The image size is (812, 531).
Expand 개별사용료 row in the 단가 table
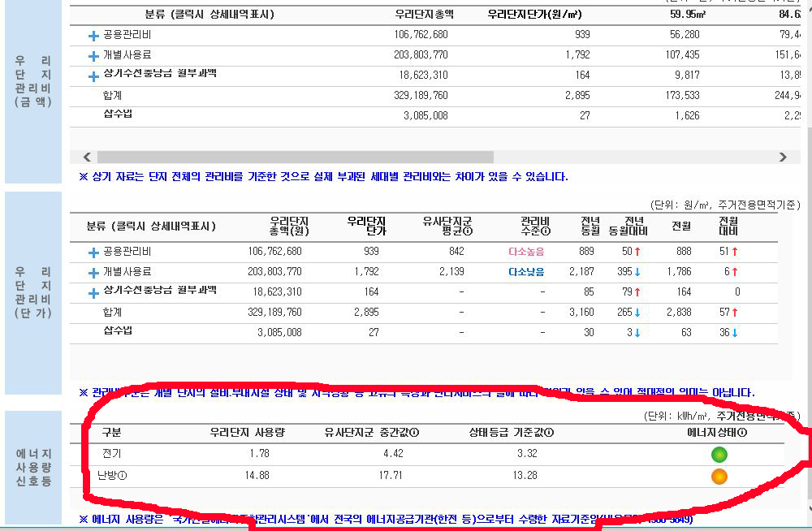click(94, 273)
